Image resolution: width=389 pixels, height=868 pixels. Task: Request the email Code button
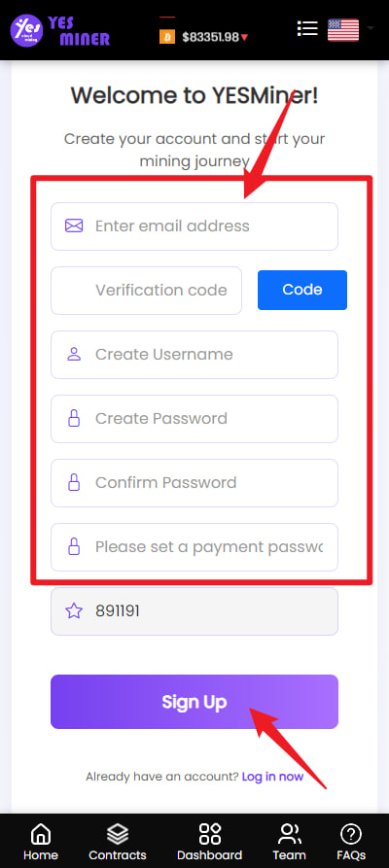pos(302,290)
